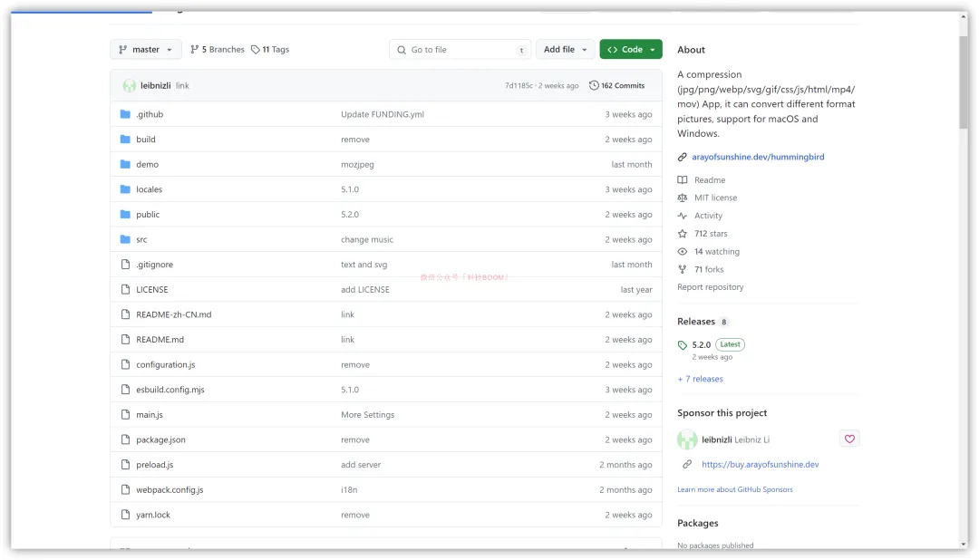Viewport: 979px width, 560px height.
Task: Open the 'link' message in commit header
Action: (182, 85)
